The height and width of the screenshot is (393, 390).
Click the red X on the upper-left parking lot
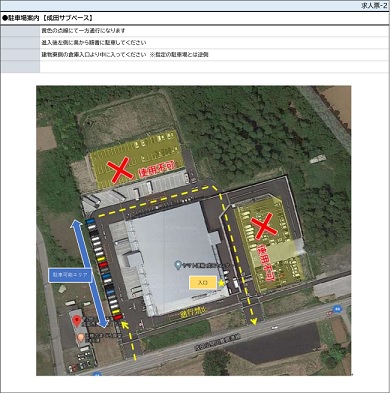(120, 170)
